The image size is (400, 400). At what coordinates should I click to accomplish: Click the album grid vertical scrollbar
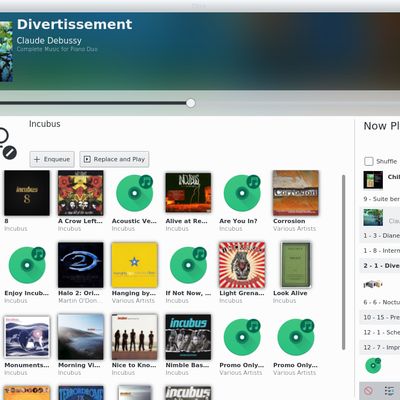tap(344, 262)
